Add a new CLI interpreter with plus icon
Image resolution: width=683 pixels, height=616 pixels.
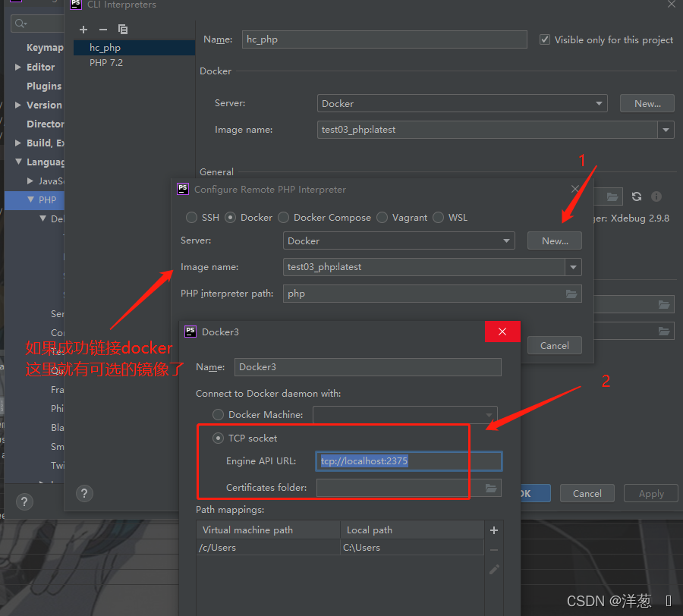83,30
